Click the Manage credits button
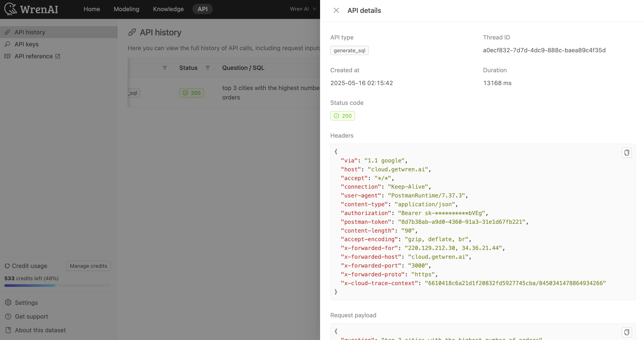 pos(89,266)
